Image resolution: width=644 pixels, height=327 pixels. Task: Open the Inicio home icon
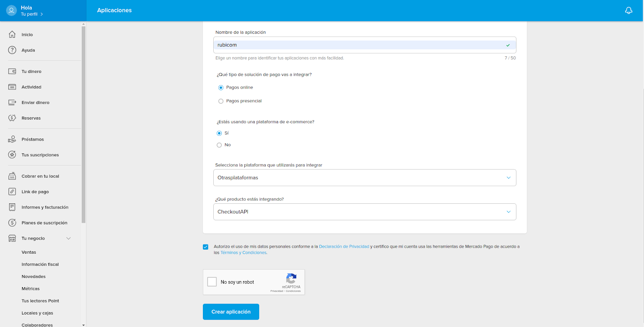12,35
